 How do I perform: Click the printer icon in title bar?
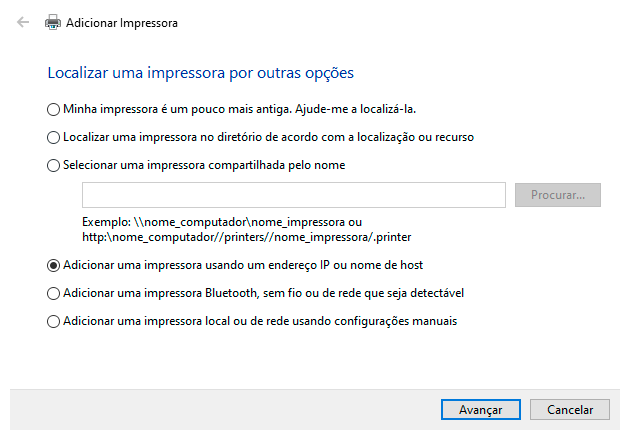[52, 21]
